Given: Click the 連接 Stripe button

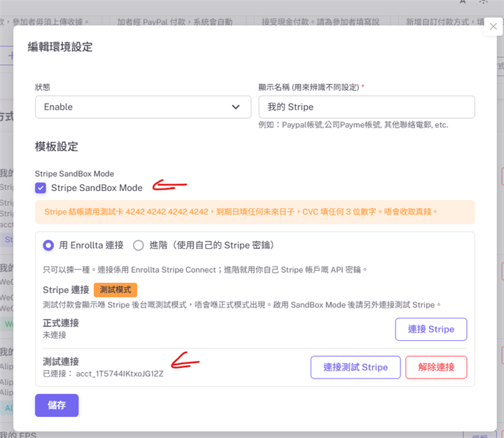Looking at the screenshot, I should coord(431,329).
